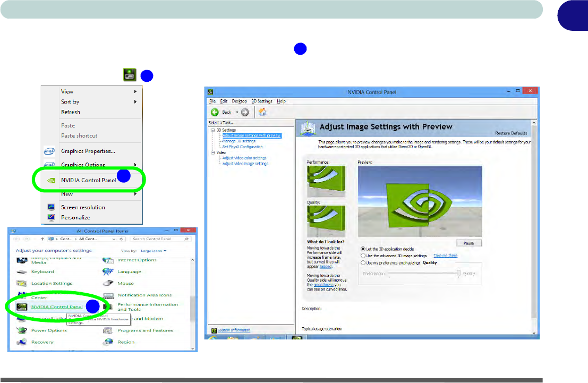The image size is (588, 383).
Task: Click the Performance–Quality slider handle
Action: tap(458, 274)
